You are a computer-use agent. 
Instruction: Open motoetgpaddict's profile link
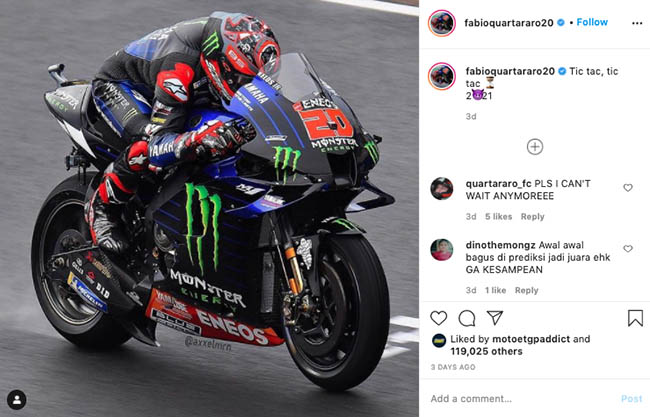531,339
